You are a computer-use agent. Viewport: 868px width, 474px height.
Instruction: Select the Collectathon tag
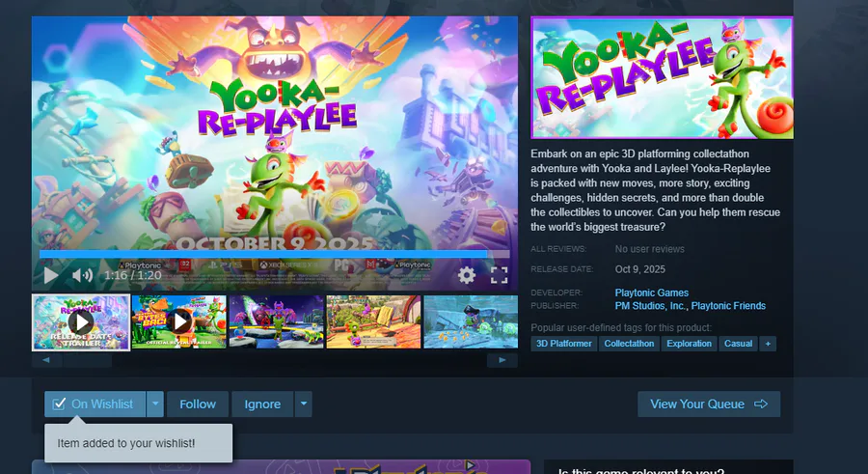629,344
